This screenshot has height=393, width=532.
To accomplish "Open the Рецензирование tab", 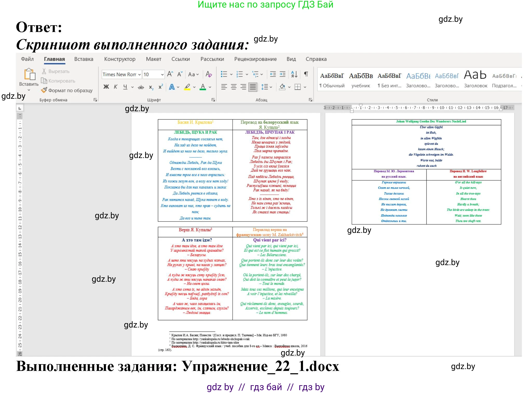I will point(255,59).
